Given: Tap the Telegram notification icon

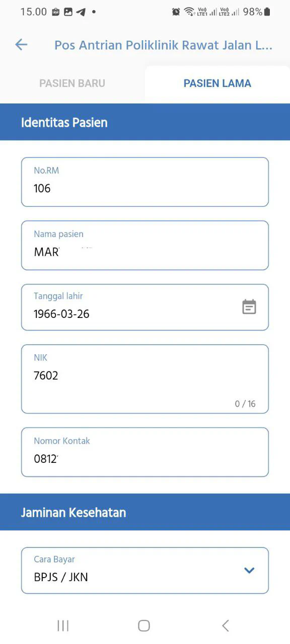Looking at the screenshot, I should tap(81, 12).
